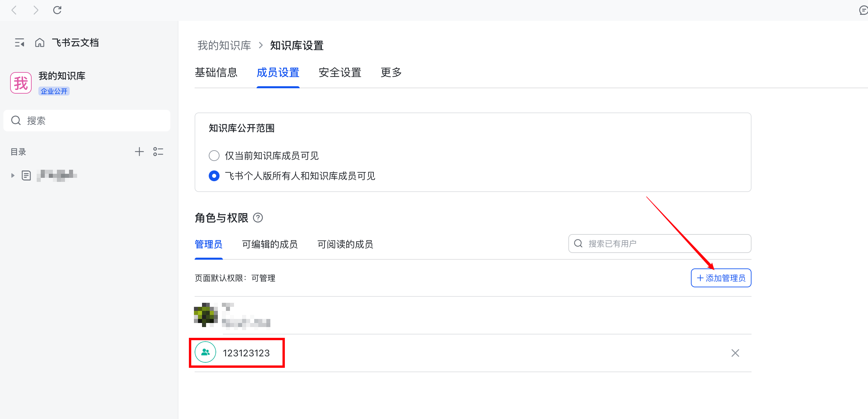Image resolution: width=868 pixels, height=419 pixels.
Task: Click the 我的知识库 avatar icon
Action: (21, 83)
